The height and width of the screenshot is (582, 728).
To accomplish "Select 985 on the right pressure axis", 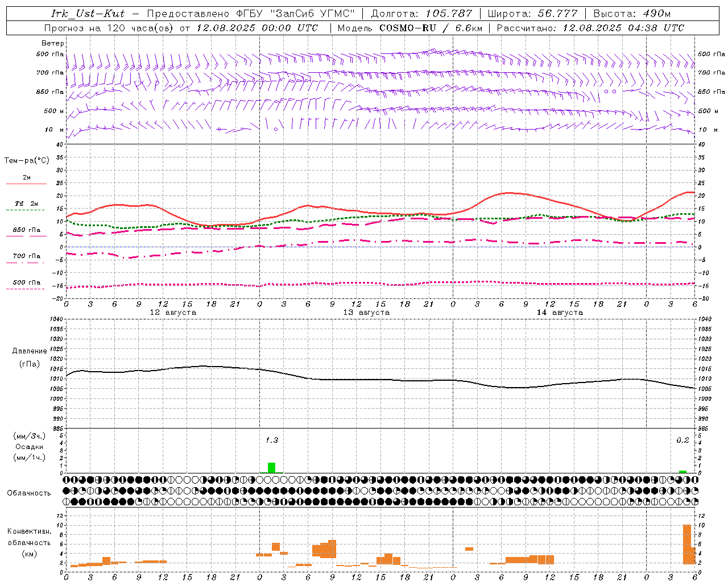I will pos(704,429).
